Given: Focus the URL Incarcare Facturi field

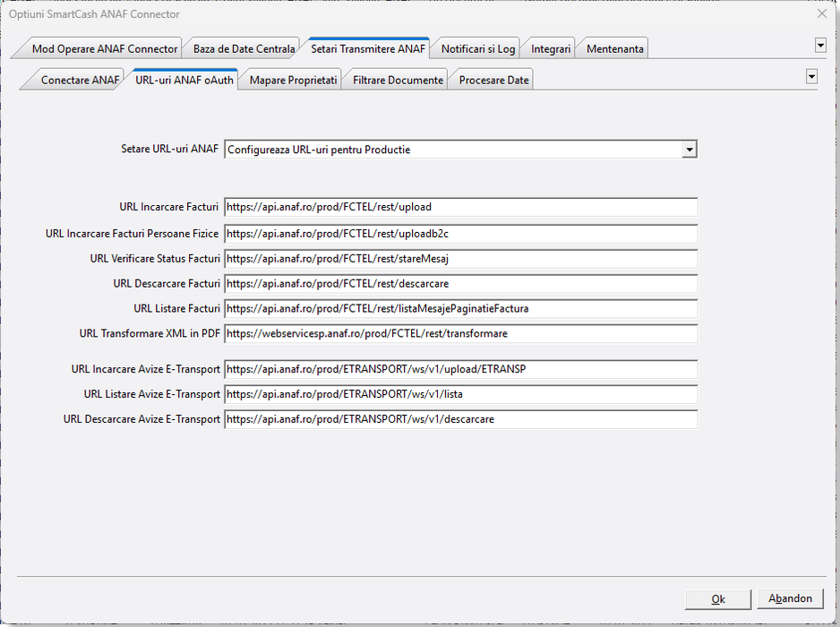Looking at the screenshot, I should pyautogui.click(x=460, y=208).
